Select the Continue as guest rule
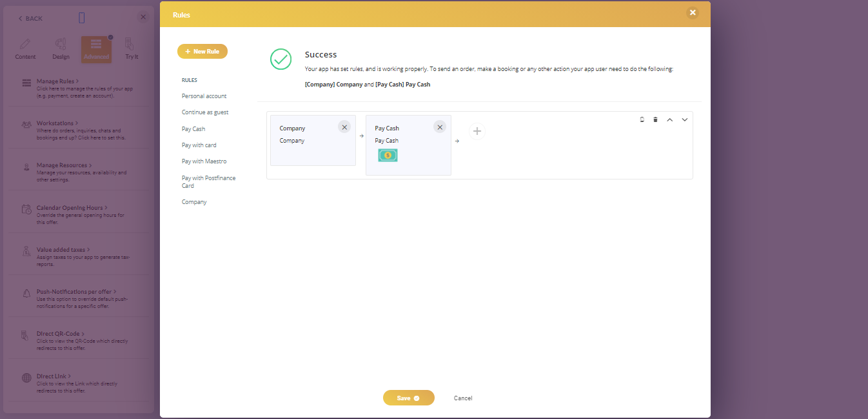Viewport: 868px width, 419px height. pos(205,112)
